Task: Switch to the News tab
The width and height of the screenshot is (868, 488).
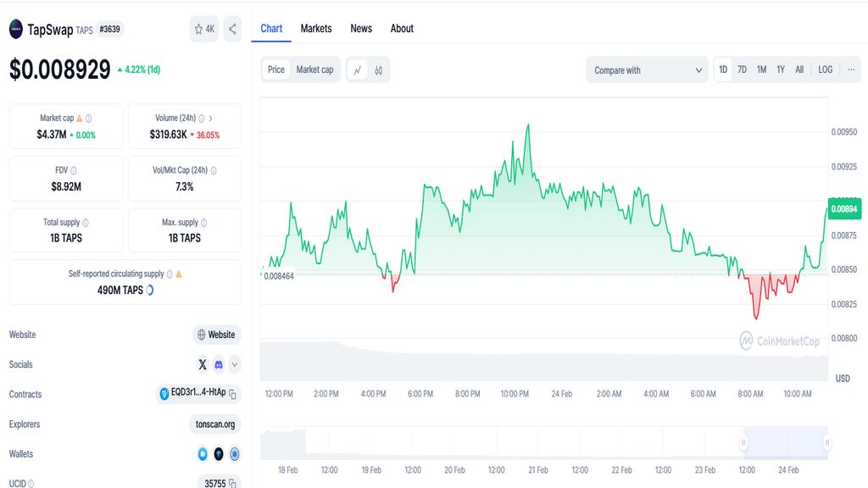Action: (361, 29)
